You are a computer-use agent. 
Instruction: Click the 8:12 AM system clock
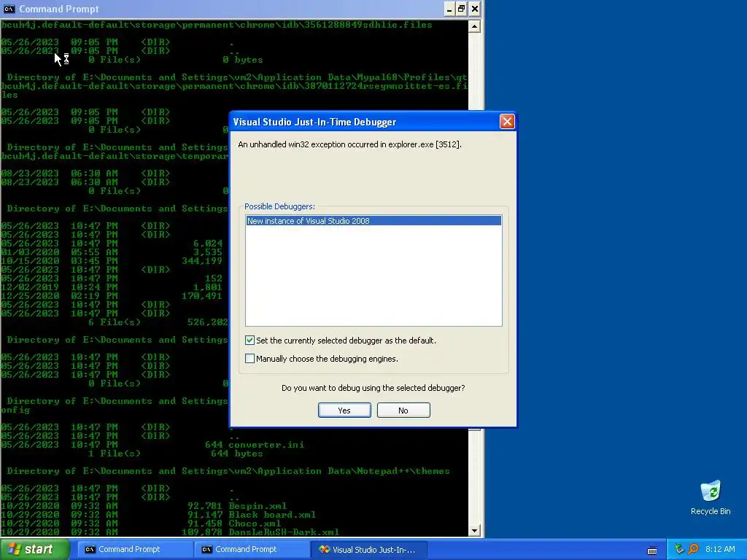pyautogui.click(x=720, y=550)
